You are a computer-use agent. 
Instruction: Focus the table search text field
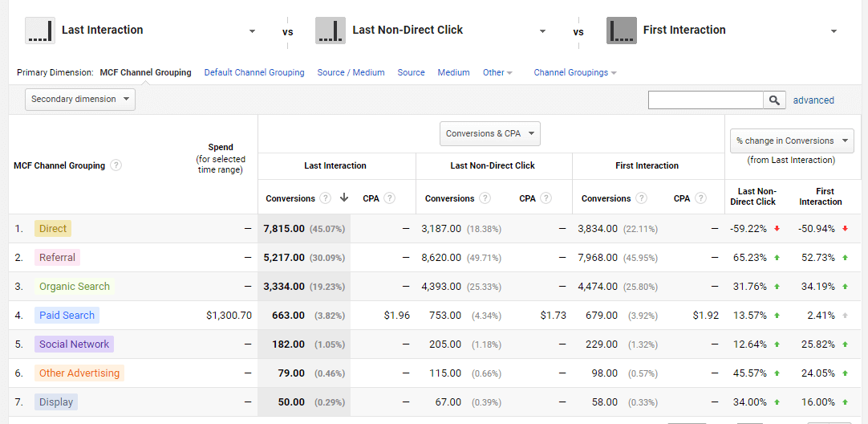pyautogui.click(x=705, y=100)
